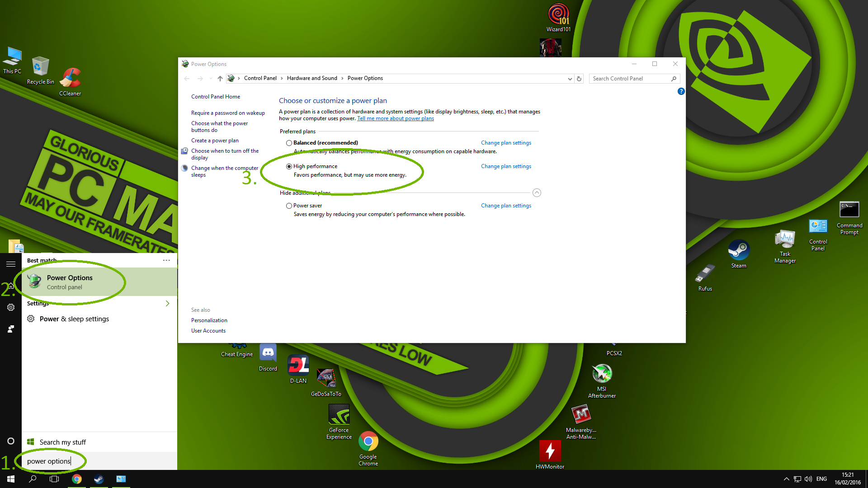The width and height of the screenshot is (868, 488).
Task: Select the High performance power plan
Action: click(289, 166)
